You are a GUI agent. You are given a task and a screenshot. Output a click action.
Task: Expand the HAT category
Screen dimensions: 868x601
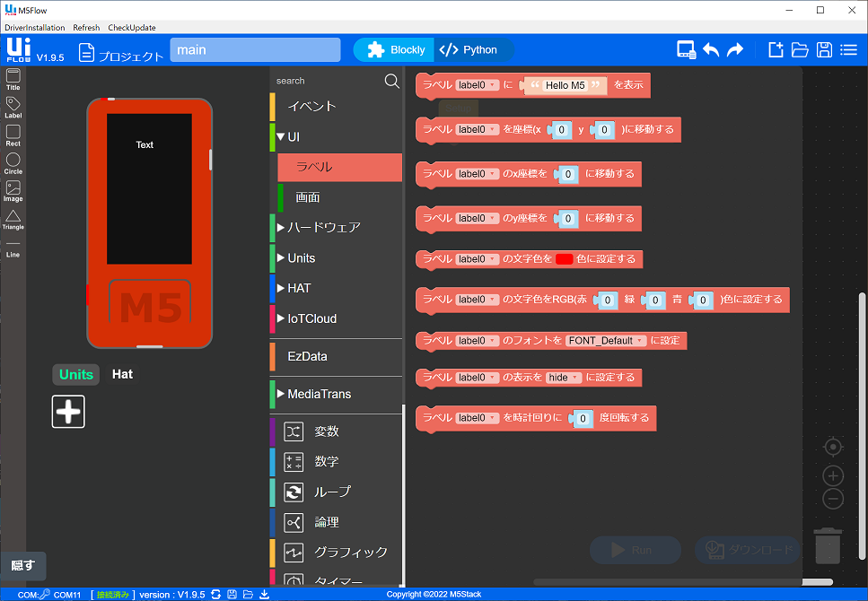(281, 288)
